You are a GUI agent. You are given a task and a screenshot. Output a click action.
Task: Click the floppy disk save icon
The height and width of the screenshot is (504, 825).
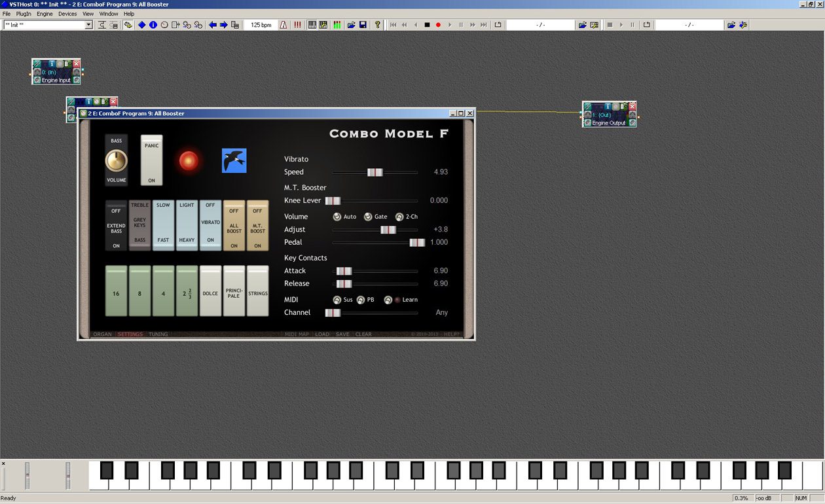(x=363, y=25)
